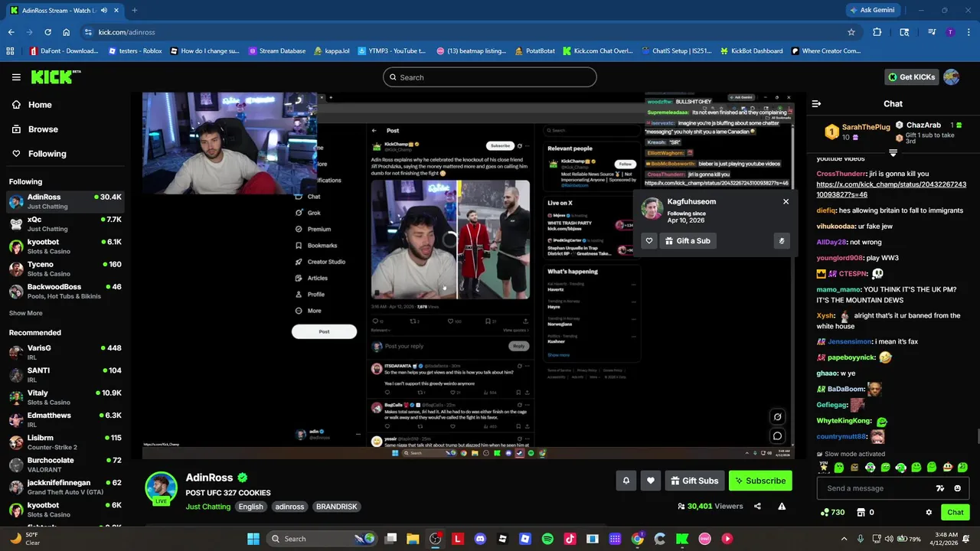Click the AdinRoss stream video player
Image resolution: width=980 pixels, height=551 pixels.
(x=469, y=275)
